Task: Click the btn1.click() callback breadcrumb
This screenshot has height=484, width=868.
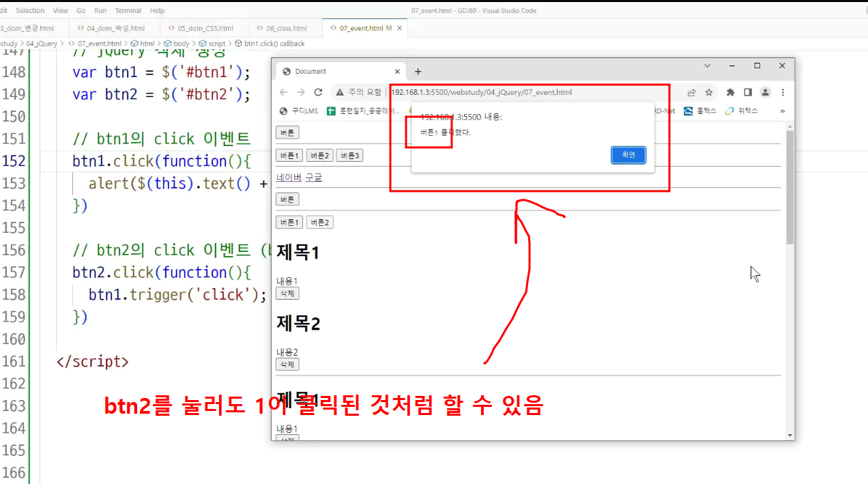Action: [x=270, y=44]
